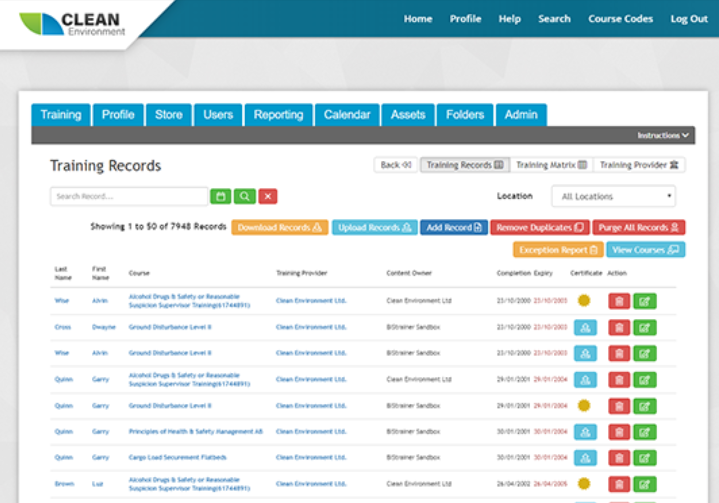Click yellow certificate badge for Wise Alvin's Alcohol Drugs
The image size is (719, 503).
click(584, 300)
